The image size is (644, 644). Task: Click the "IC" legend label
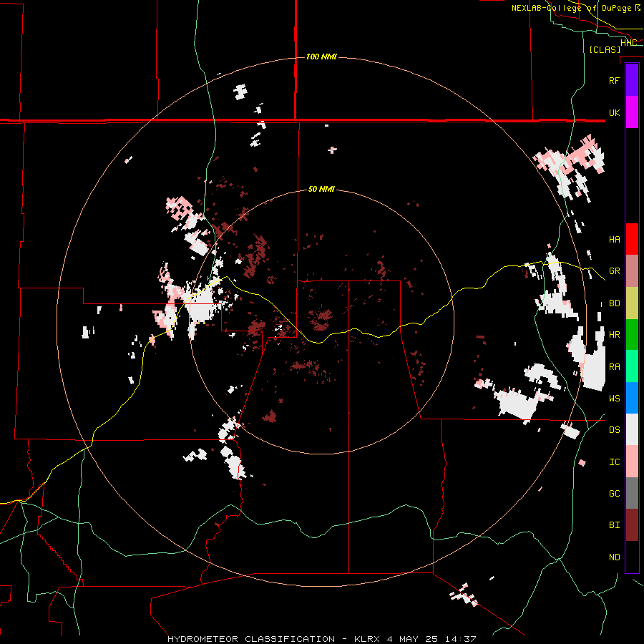click(x=614, y=462)
